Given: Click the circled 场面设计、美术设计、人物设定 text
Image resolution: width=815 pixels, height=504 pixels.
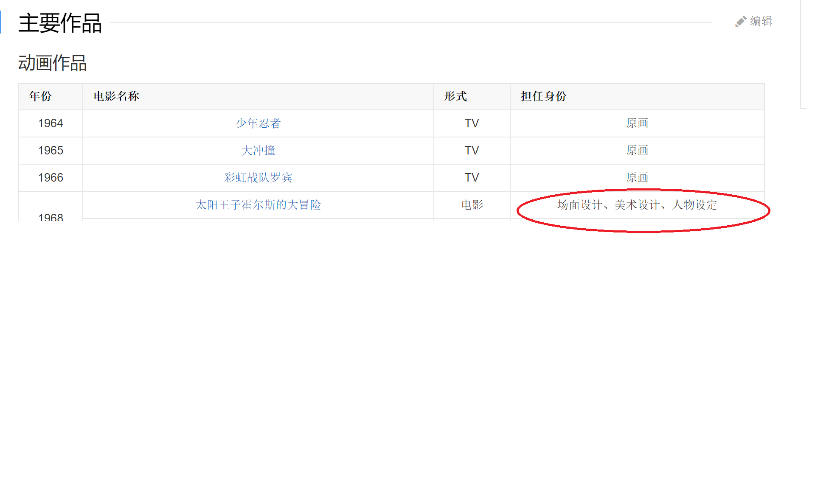Looking at the screenshot, I should [x=637, y=205].
